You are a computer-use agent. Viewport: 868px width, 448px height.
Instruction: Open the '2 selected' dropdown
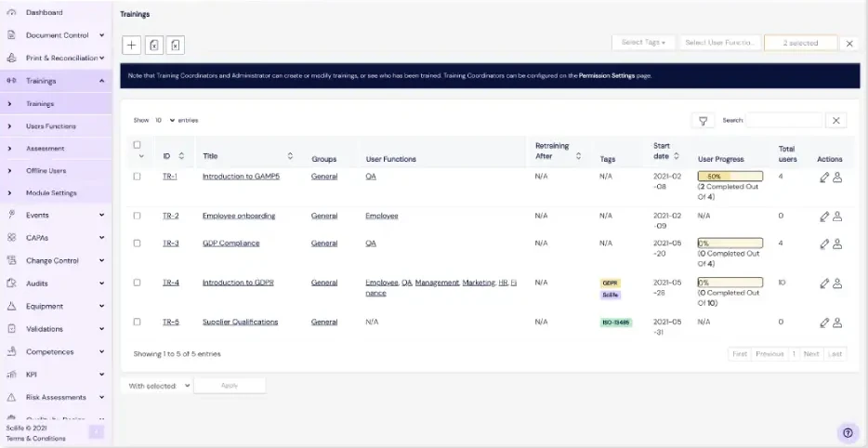[x=800, y=43]
